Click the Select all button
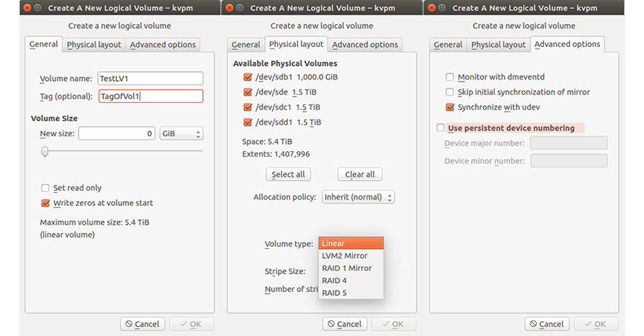 click(x=288, y=175)
